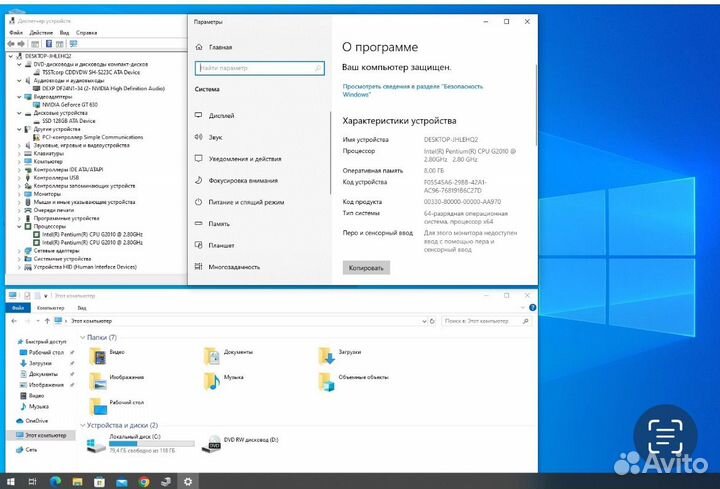
Task: Select NVIDIA GeForce GT 630 device
Action: tap(77, 105)
